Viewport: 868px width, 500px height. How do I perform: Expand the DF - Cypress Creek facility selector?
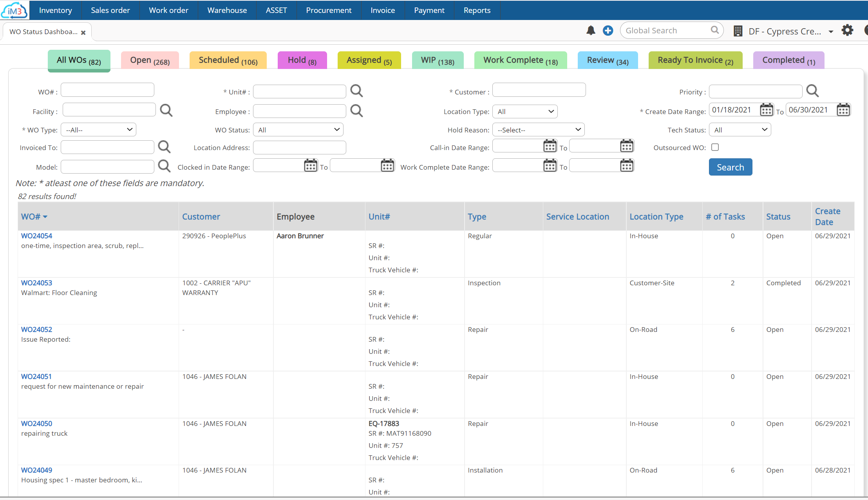831,31
